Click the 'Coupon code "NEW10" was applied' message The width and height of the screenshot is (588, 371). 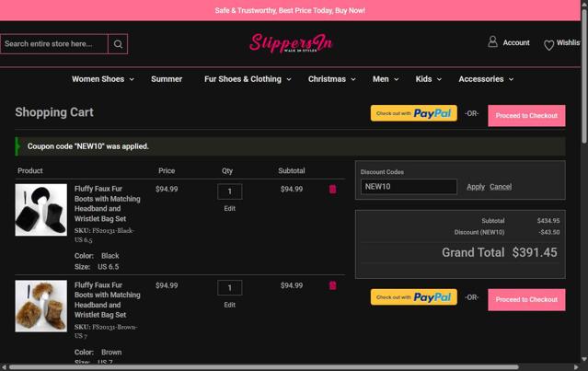(x=88, y=146)
